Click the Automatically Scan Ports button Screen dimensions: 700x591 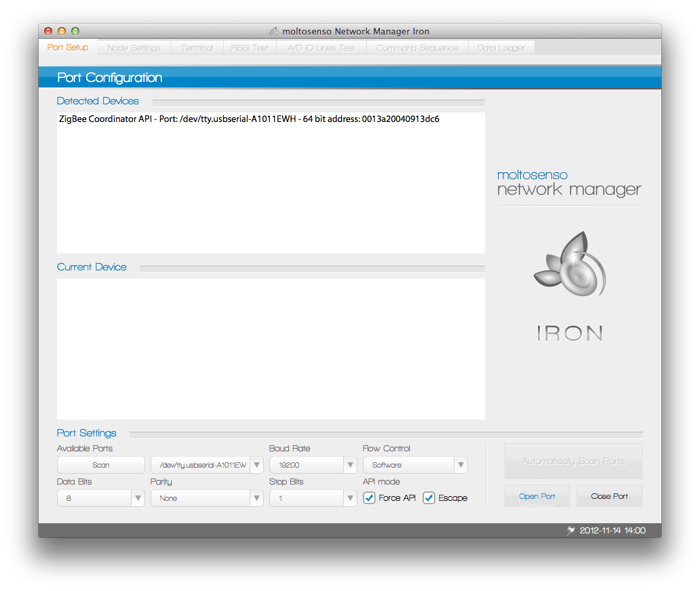[x=573, y=461]
